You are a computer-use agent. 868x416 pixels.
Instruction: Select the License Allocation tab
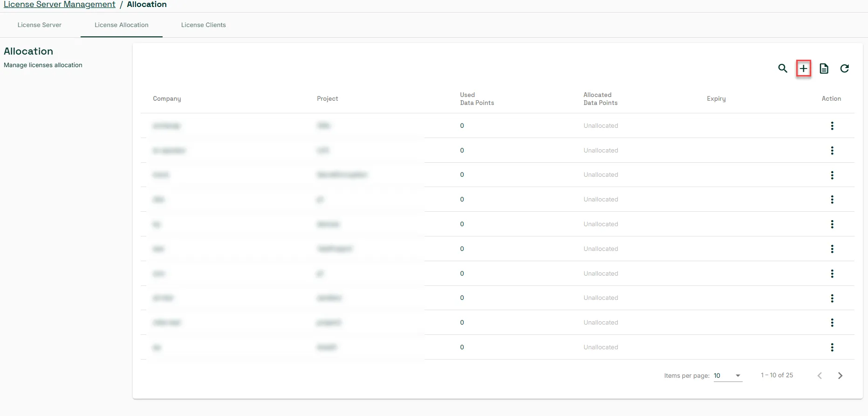[122, 25]
